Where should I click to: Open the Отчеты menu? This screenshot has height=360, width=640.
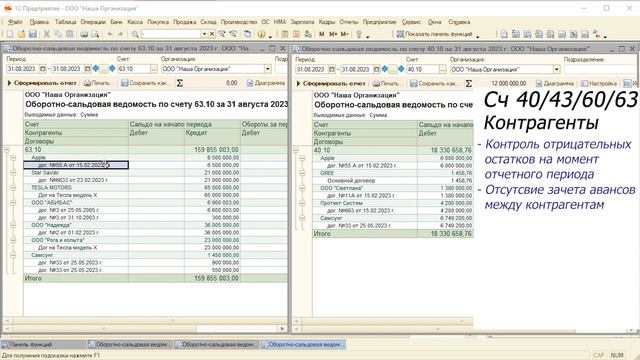click(x=349, y=22)
